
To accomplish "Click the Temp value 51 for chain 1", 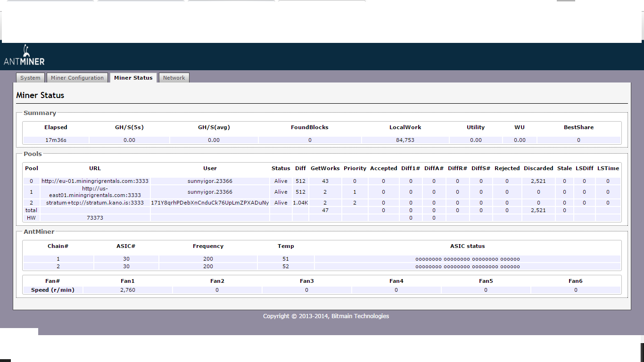I will coord(286,259).
